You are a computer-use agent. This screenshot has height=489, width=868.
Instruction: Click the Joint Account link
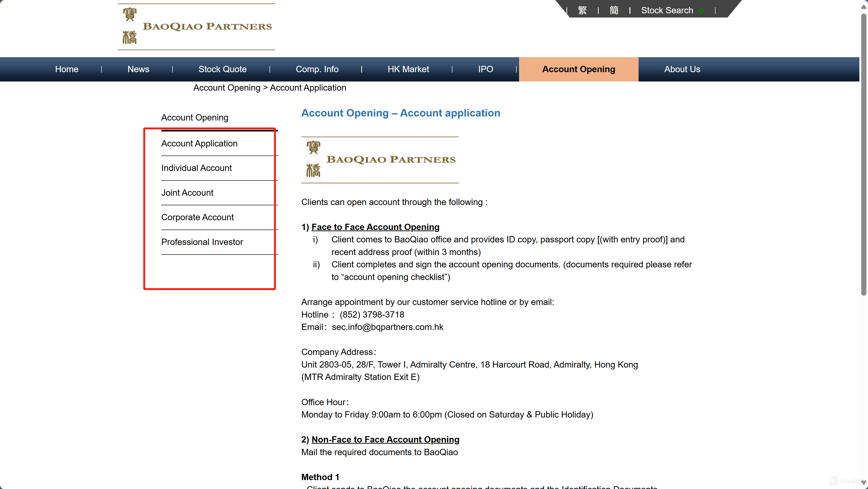coord(187,192)
